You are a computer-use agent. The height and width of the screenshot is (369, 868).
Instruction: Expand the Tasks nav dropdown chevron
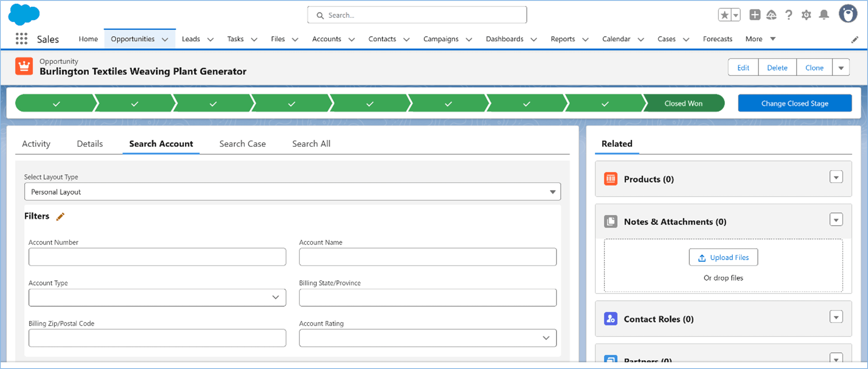tap(254, 39)
